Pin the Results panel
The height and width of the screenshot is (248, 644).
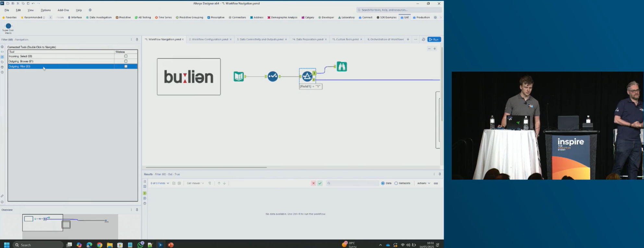point(440,174)
